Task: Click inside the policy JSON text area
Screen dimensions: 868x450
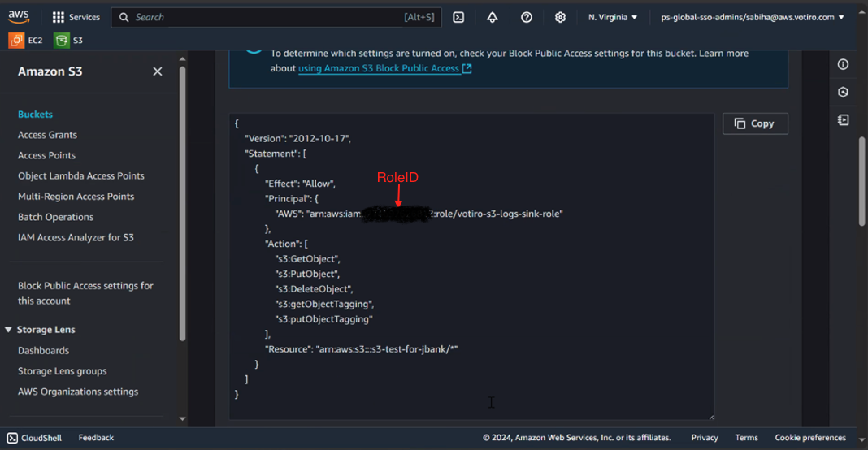Action: (x=471, y=266)
